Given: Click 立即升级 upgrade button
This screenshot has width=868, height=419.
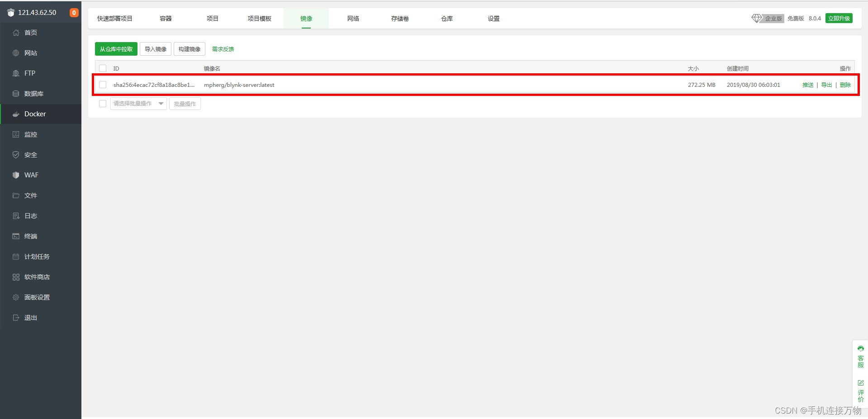Looking at the screenshot, I should point(839,18).
